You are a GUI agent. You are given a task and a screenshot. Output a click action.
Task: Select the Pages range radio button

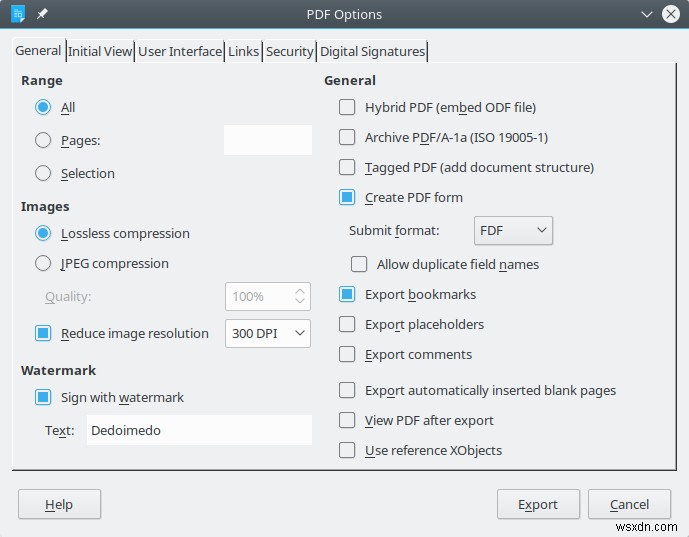43,141
